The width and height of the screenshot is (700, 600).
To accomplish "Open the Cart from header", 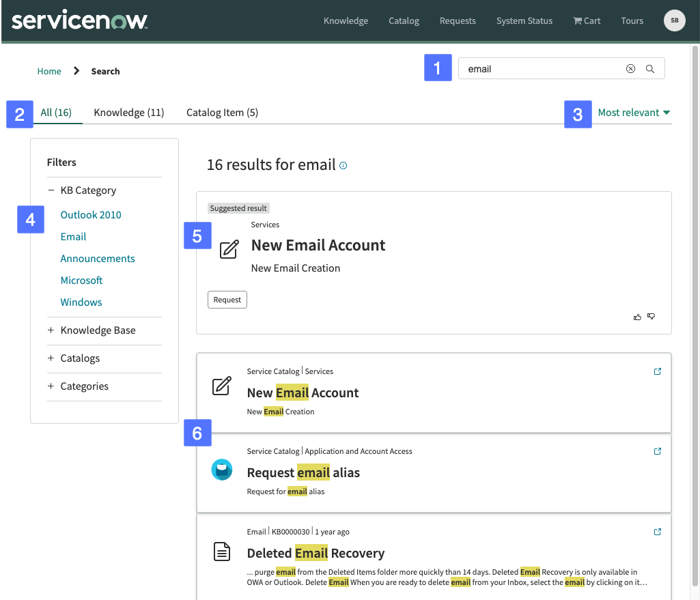I will click(587, 21).
